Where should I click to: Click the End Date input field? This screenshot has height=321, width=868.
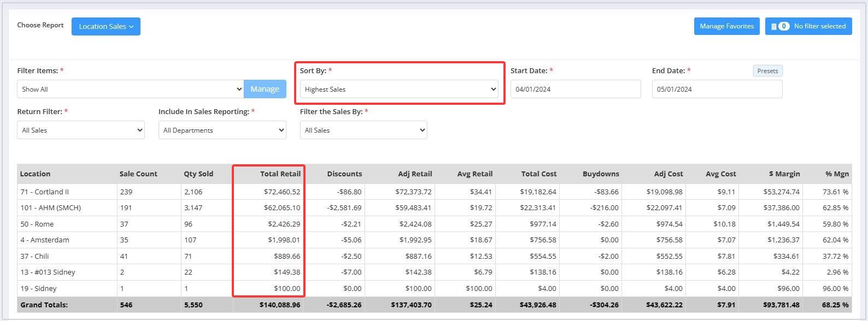coord(717,89)
